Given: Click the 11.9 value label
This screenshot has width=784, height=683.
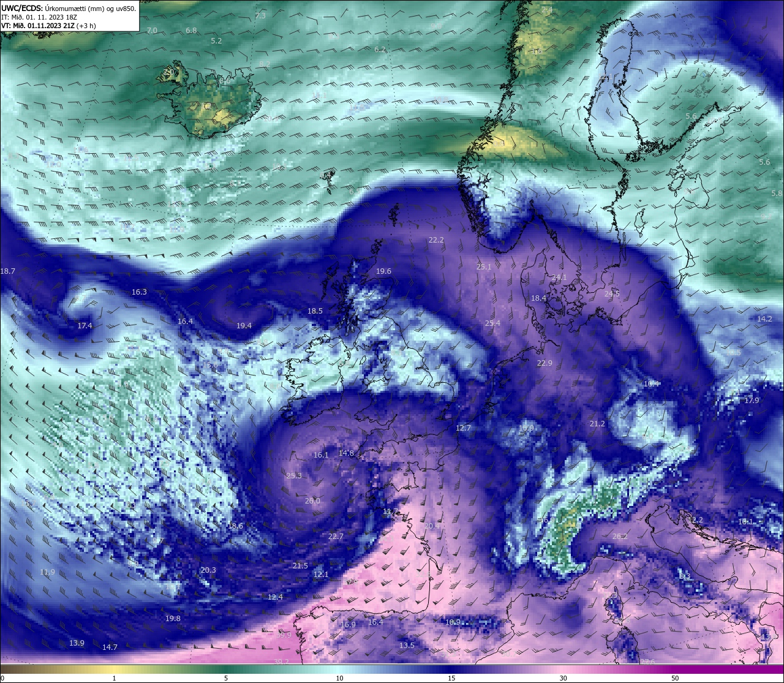Looking at the screenshot, I should pyautogui.click(x=48, y=572).
